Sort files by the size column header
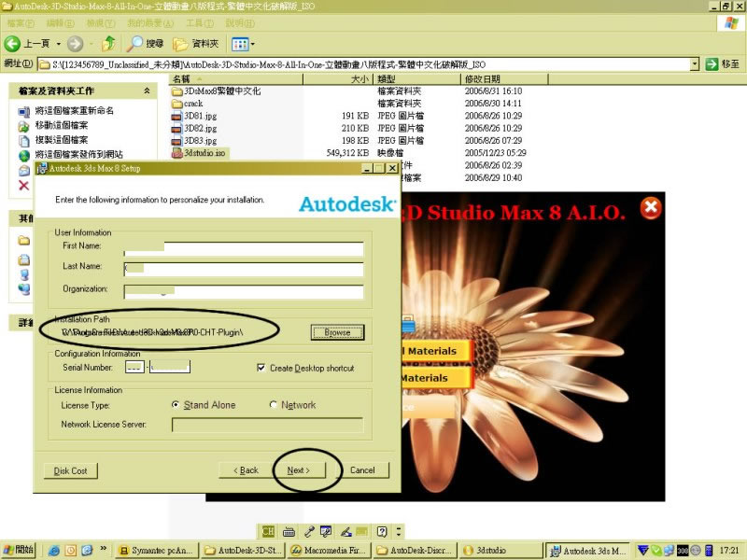747x560 pixels. point(338,79)
